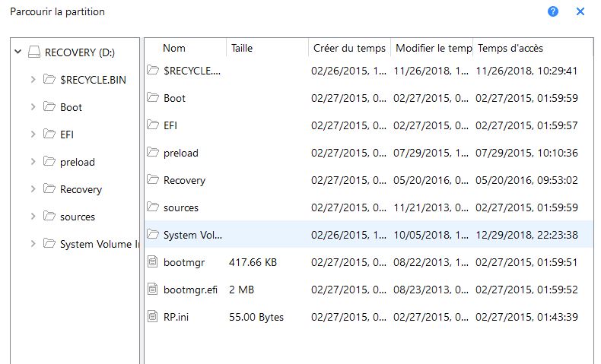Select the bootmgr file name
This screenshot has height=364, width=601.
[x=184, y=263]
